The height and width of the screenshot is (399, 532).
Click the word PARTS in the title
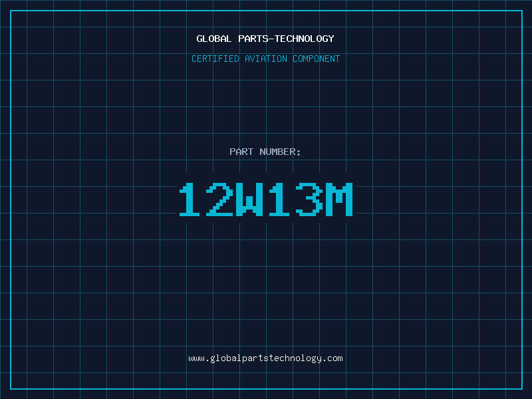pos(253,39)
